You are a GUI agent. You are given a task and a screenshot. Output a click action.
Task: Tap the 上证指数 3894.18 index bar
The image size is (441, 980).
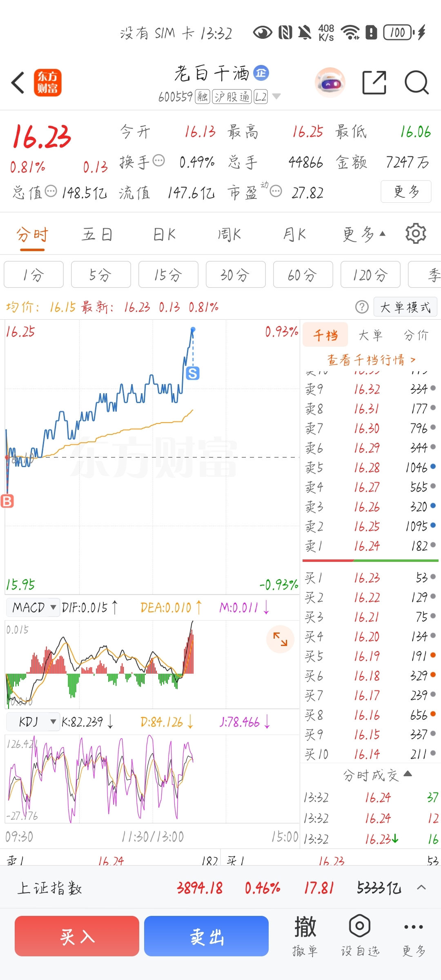[220, 887]
